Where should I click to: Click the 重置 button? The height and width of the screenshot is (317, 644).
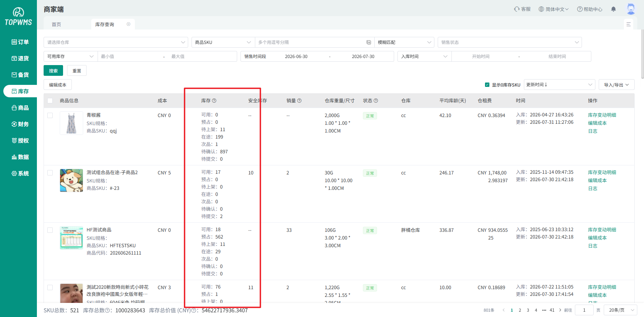(77, 70)
